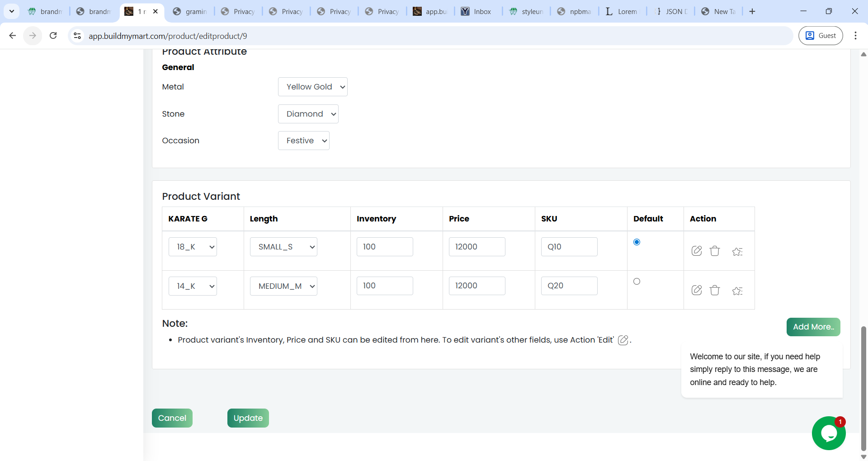Edit the Q10 variant using pencil icon
Screen dimensions: 868x461
point(697,251)
